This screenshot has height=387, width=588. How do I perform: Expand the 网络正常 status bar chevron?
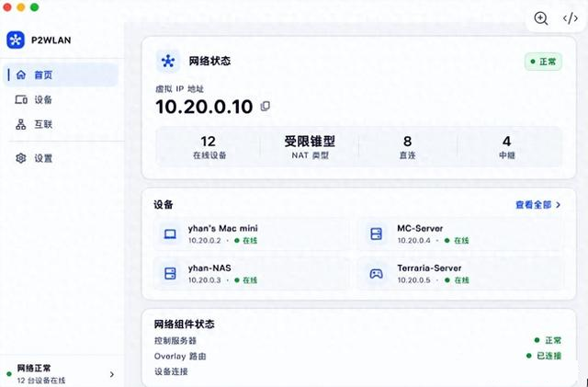[112, 374]
